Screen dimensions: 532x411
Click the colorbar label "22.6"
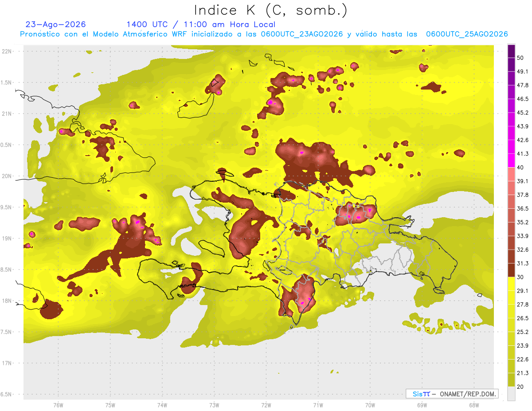point(522,359)
